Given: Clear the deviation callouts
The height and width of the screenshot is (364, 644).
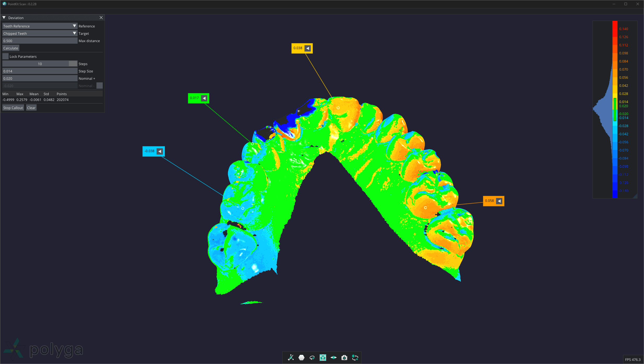Looking at the screenshot, I should [x=31, y=107].
